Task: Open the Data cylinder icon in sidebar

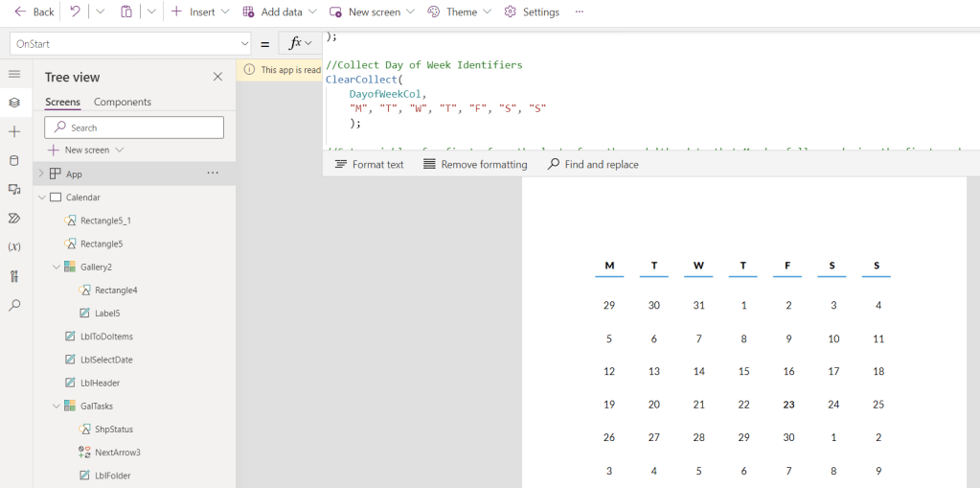Action: [14, 161]
